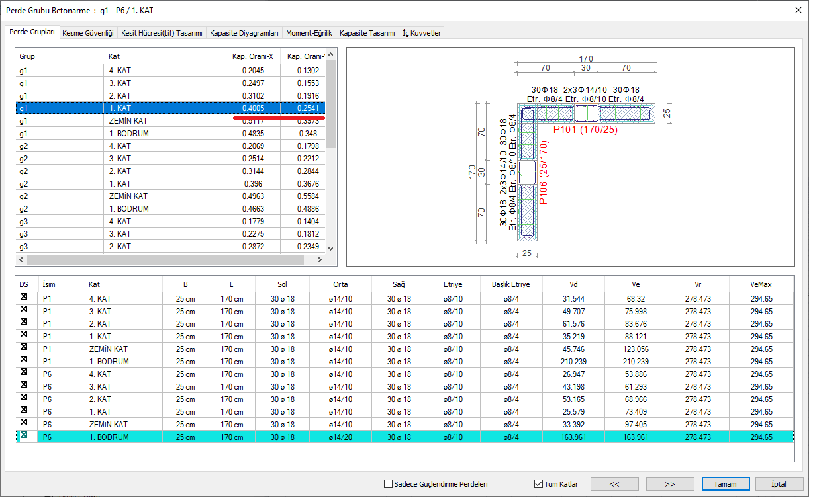Sort by the Grup column header
The width and height of the screenshot is (813, 504).
60,56
